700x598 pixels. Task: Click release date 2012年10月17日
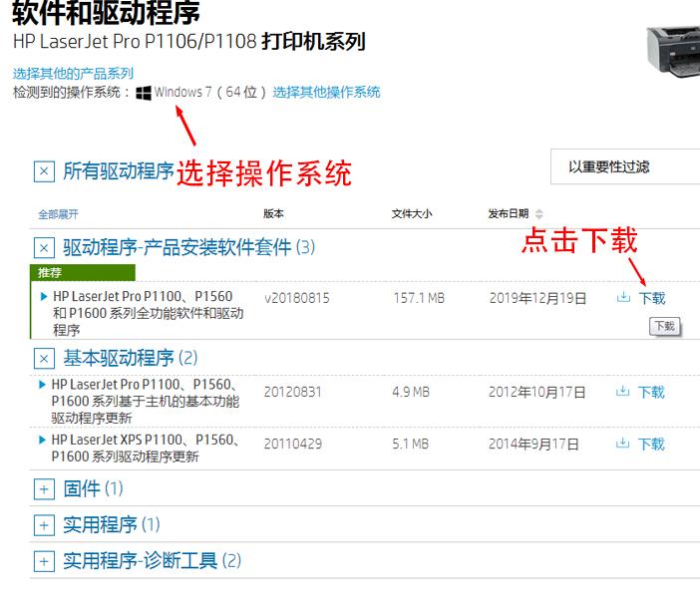point(536,393)
